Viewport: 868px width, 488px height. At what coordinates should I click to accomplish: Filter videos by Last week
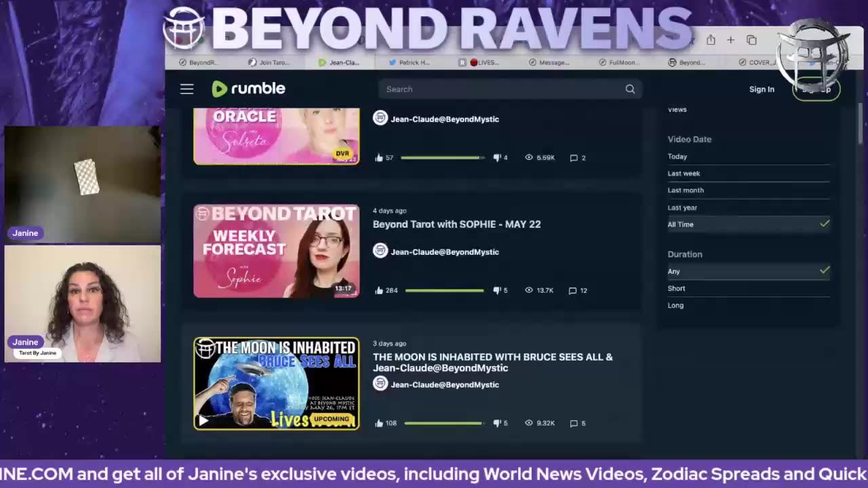pyautogui.click(x=684, y=174)
